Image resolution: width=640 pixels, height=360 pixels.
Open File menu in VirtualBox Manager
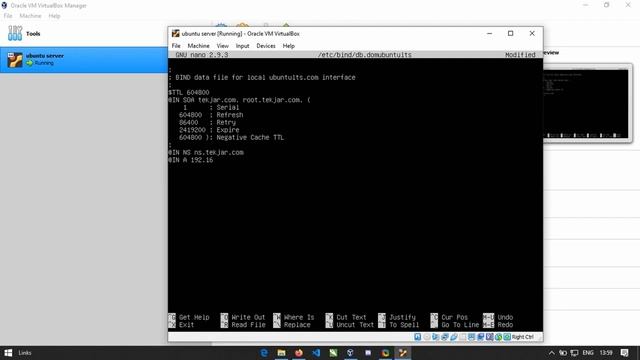[x=8, y=16]
